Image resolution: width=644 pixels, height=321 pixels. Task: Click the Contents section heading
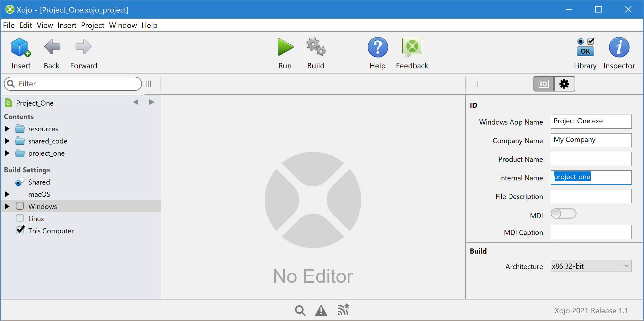point(19,117)
